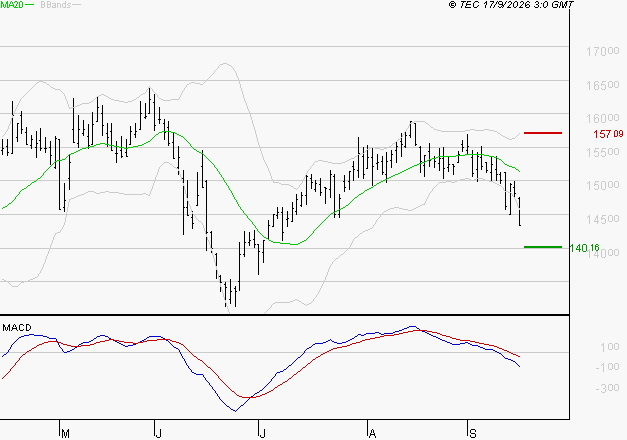Click the green support level line
The image size is (627, 440).
coord(543,247)
